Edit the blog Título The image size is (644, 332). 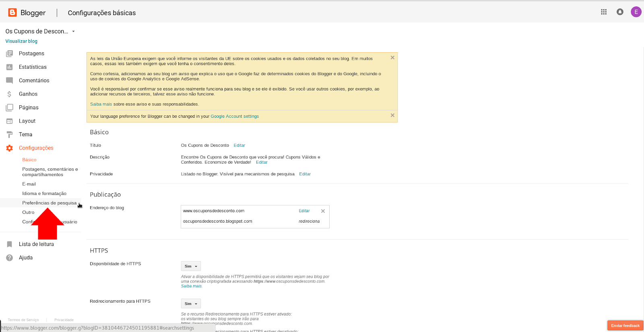239,145
